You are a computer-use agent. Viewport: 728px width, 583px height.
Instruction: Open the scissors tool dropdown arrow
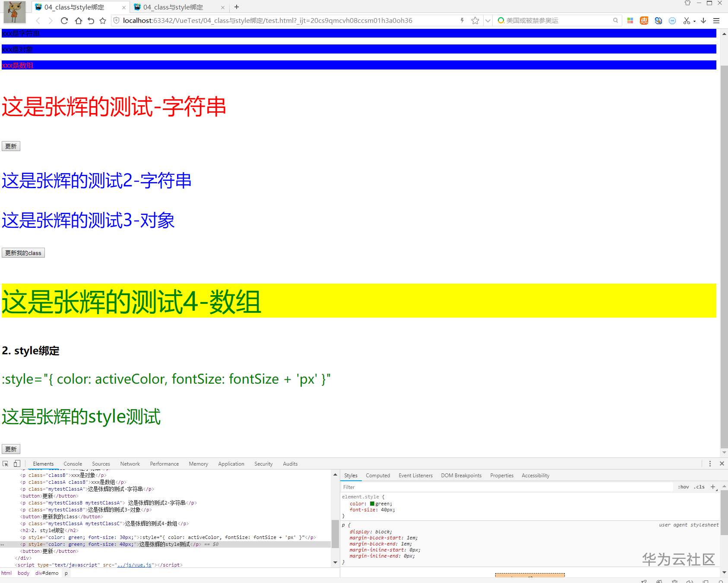tap(694, 21)
